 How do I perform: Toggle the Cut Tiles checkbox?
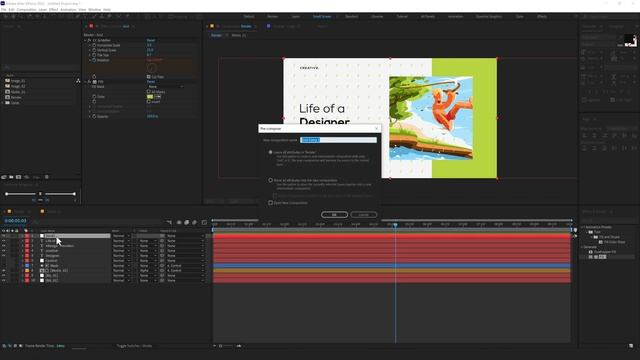[149, 77]
